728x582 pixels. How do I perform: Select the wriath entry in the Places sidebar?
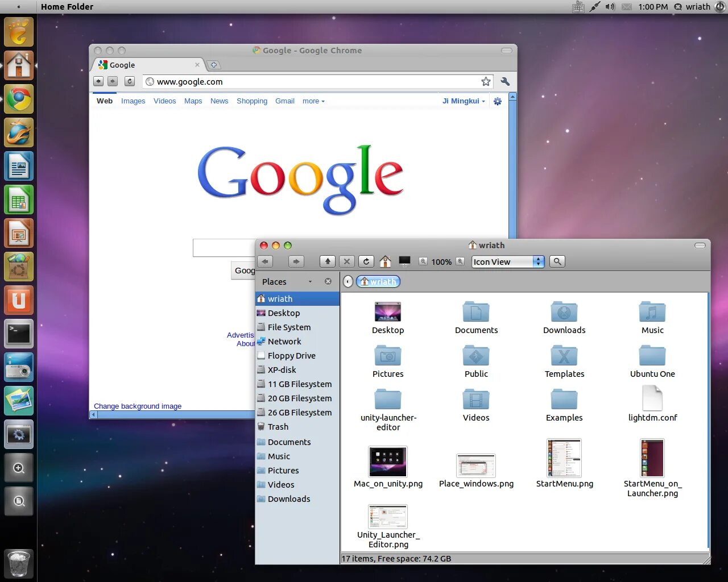pyautogui.click(x=279, y=298)
